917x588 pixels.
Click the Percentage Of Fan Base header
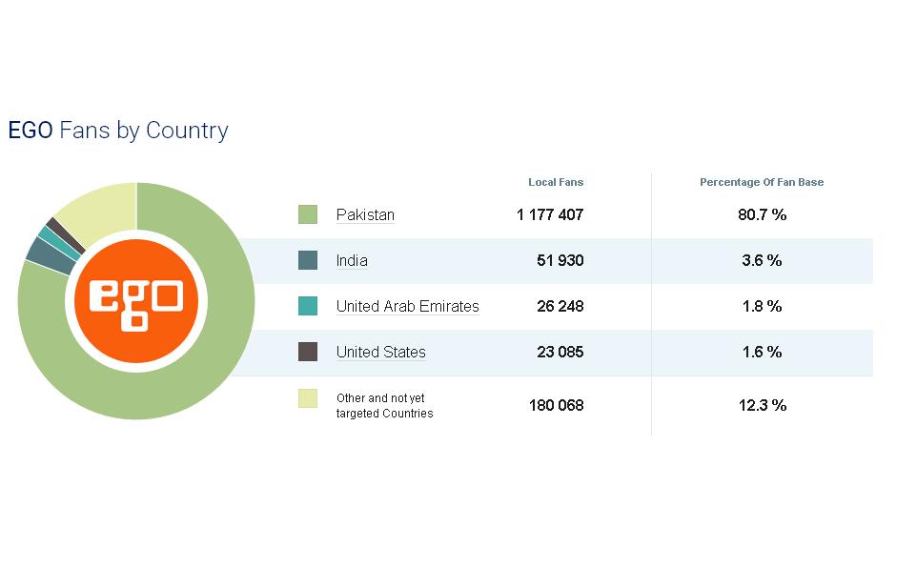click(762, 182)
